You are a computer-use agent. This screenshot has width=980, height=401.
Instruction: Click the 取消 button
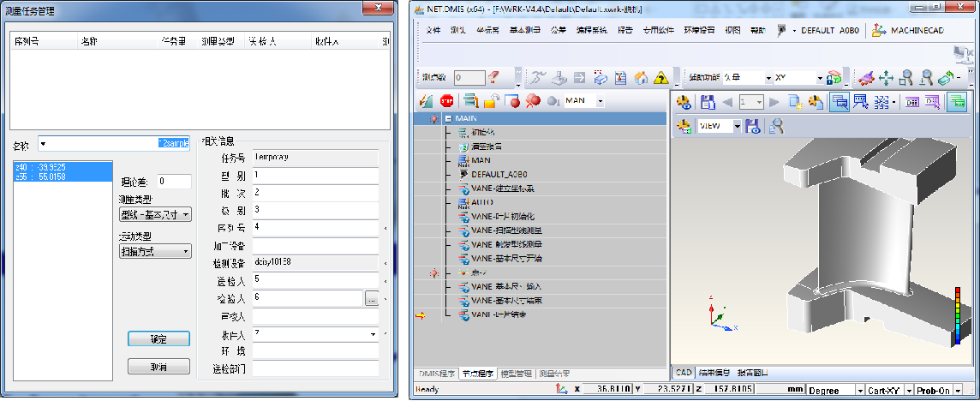pyautogui.click(x=158, y=367)
